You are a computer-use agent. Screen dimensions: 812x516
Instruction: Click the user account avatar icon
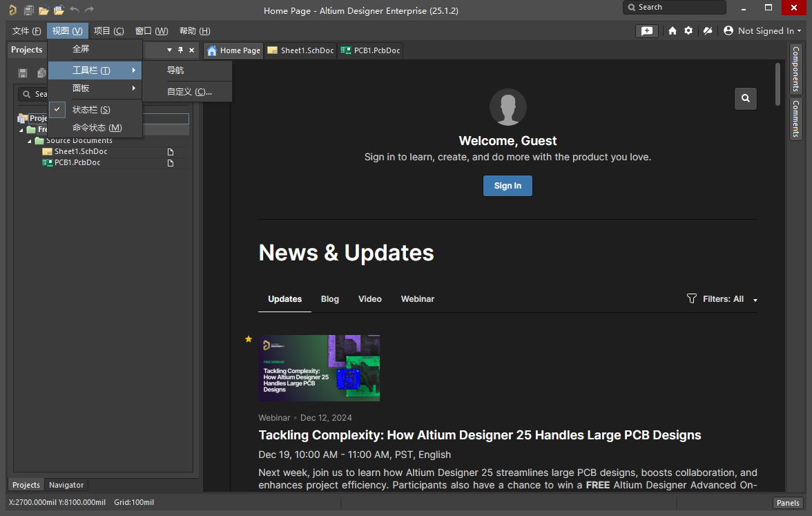tap(728, 31)
